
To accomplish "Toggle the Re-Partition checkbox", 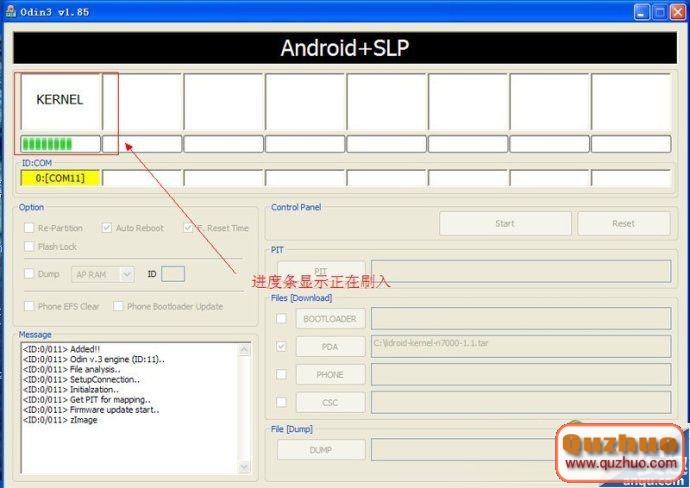I will tap(29, 228).
